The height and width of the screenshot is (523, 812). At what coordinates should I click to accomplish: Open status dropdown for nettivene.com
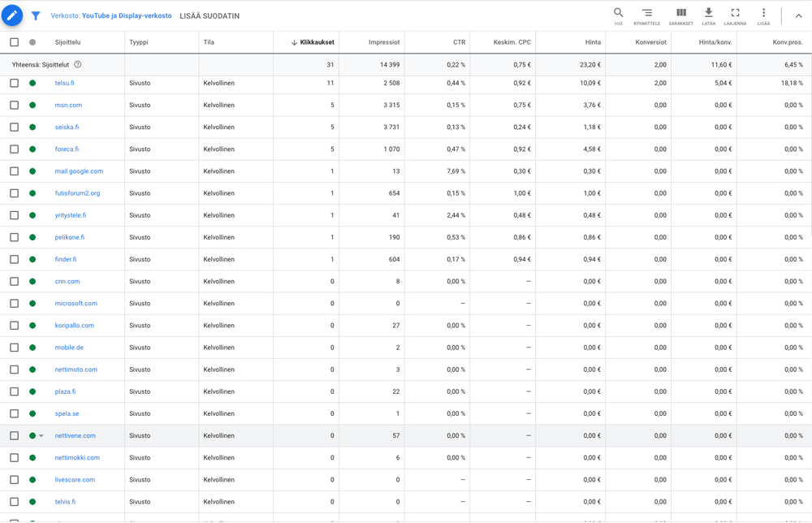pyautogui.click(x=41, y=436)
